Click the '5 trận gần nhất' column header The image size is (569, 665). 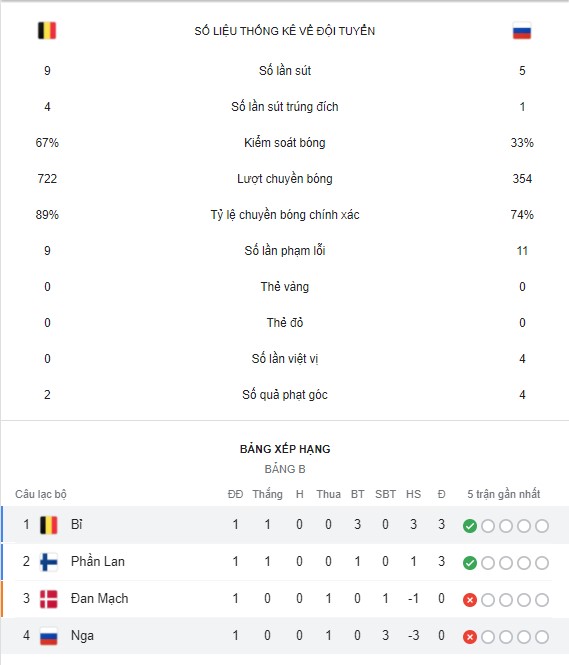[504, 494]
